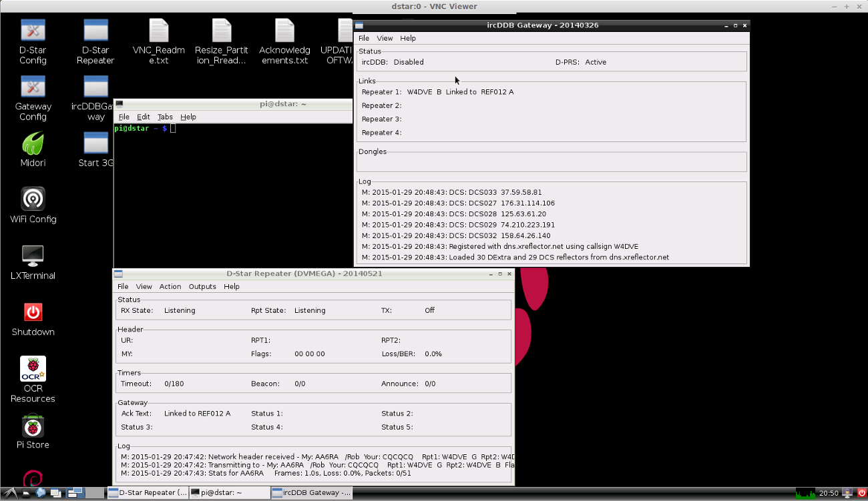Click the ircDDB Gateway window menu icon
This screenshot has width=868, height=501.
(x=359, y=25)
